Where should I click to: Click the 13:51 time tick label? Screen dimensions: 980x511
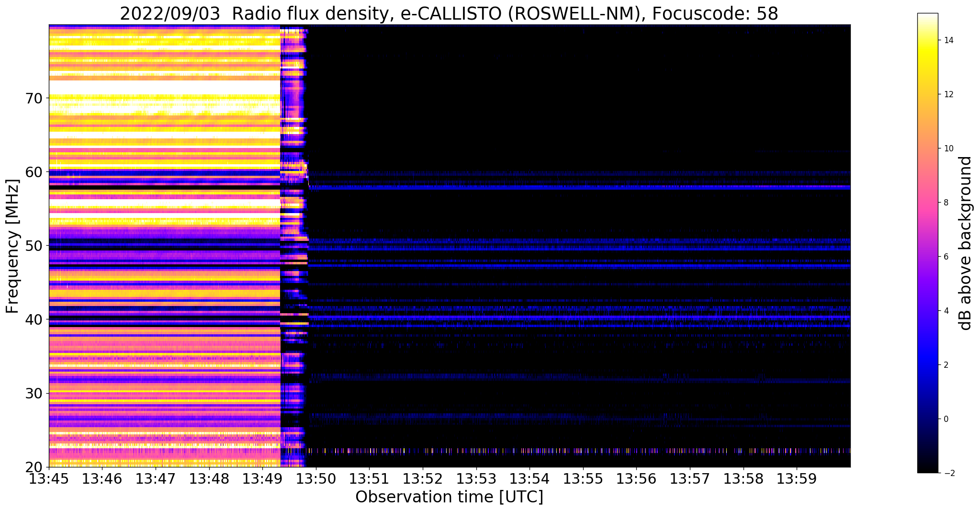point(369,479)
